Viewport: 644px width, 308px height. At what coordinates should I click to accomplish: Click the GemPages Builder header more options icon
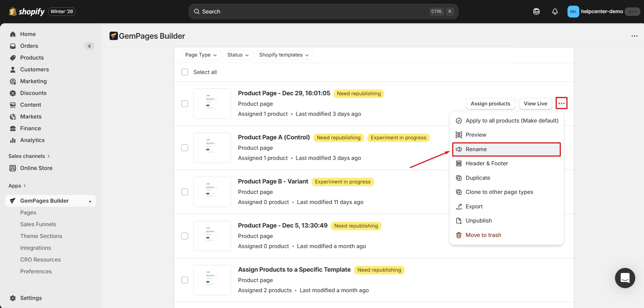click(x=634, y=36)
